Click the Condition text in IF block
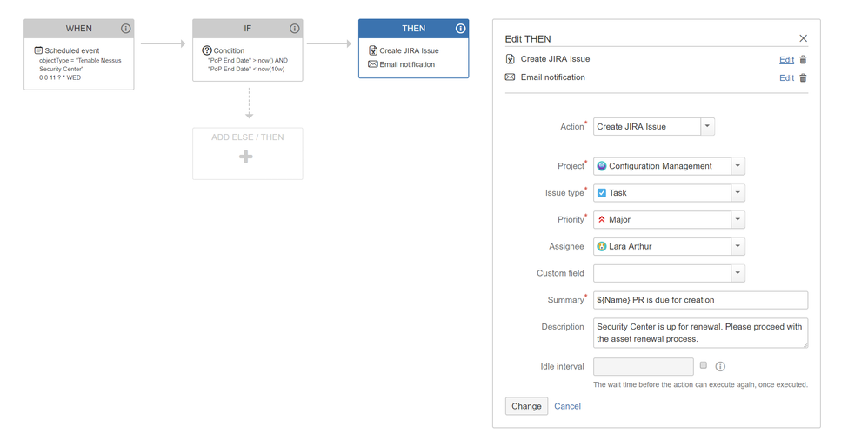Viewport: 868px width, 440px height. coord(230,50)
